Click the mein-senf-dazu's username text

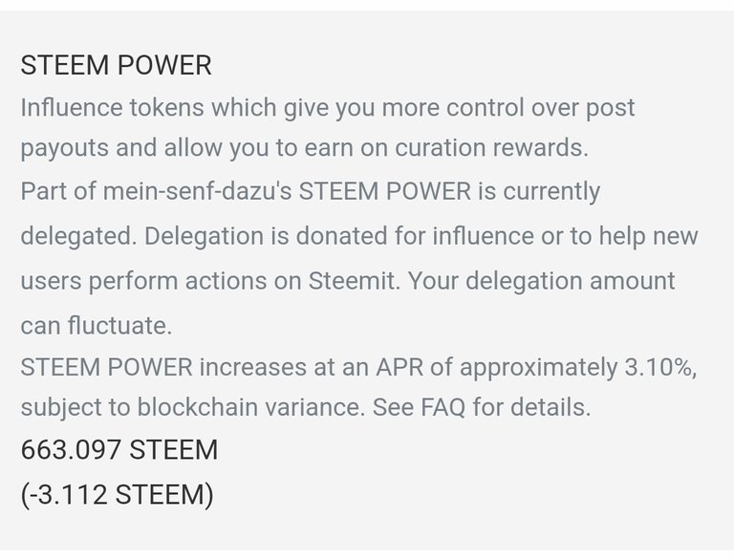[197, 191]
